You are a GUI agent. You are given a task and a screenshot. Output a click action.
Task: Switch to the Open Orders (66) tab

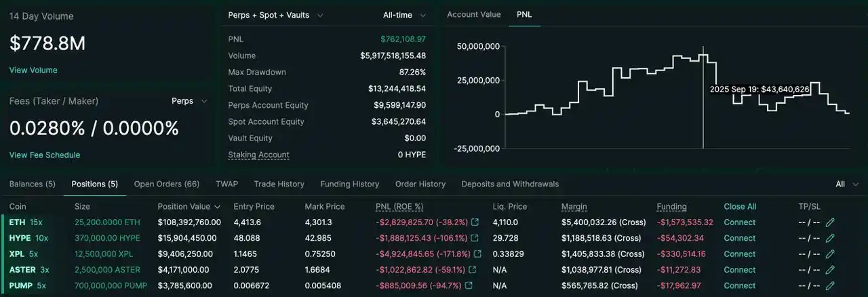166,184
